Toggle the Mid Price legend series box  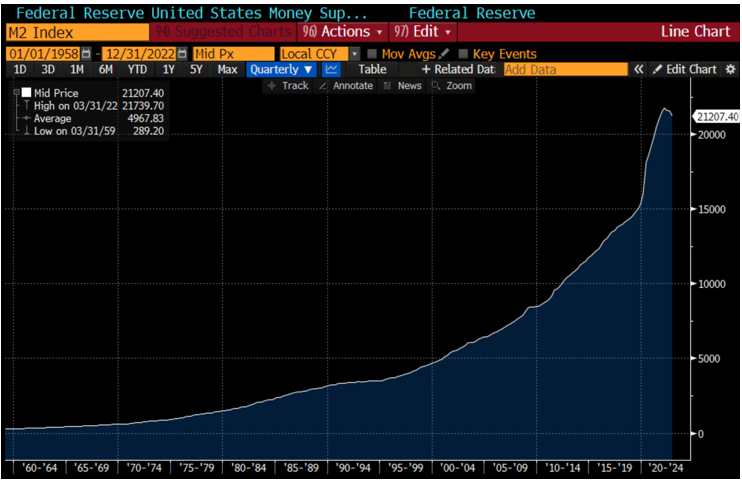tap(26, 93)
